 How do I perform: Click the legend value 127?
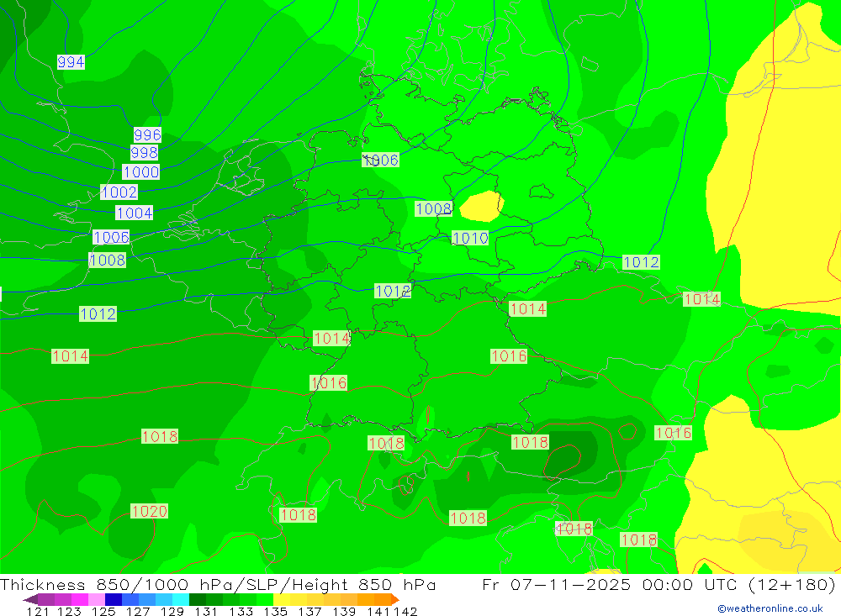(x=138, y=612)
